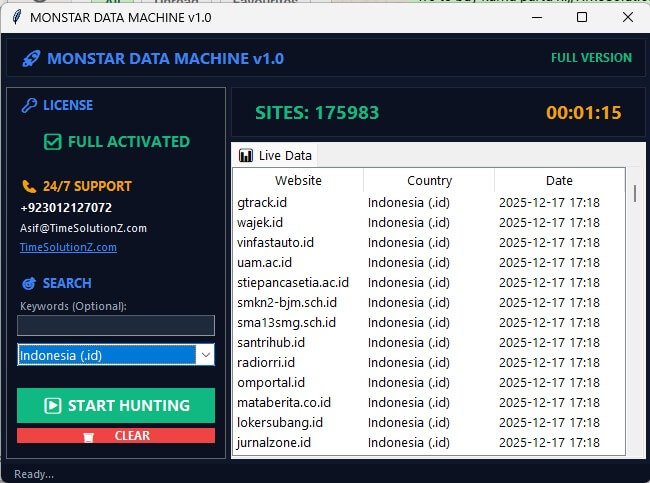Select the stiepancasetia.ac.id row
The image size is (650, 483).
click(x=429, y=282)
